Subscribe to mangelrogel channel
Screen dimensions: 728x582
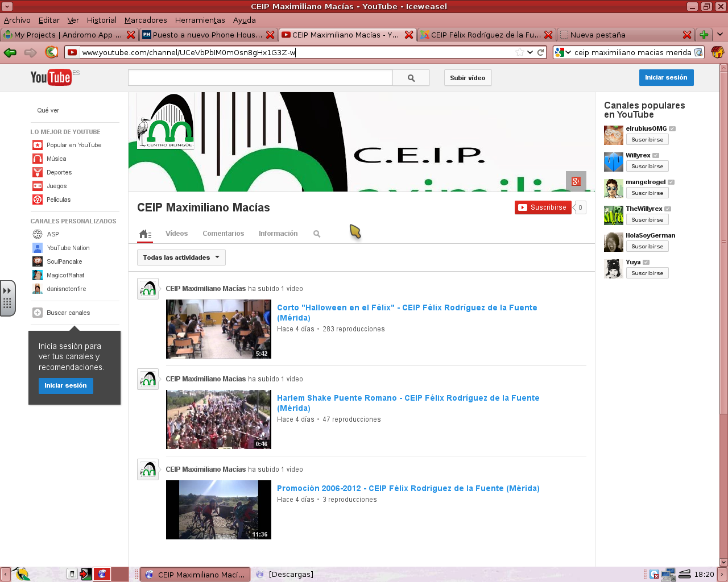647,193
